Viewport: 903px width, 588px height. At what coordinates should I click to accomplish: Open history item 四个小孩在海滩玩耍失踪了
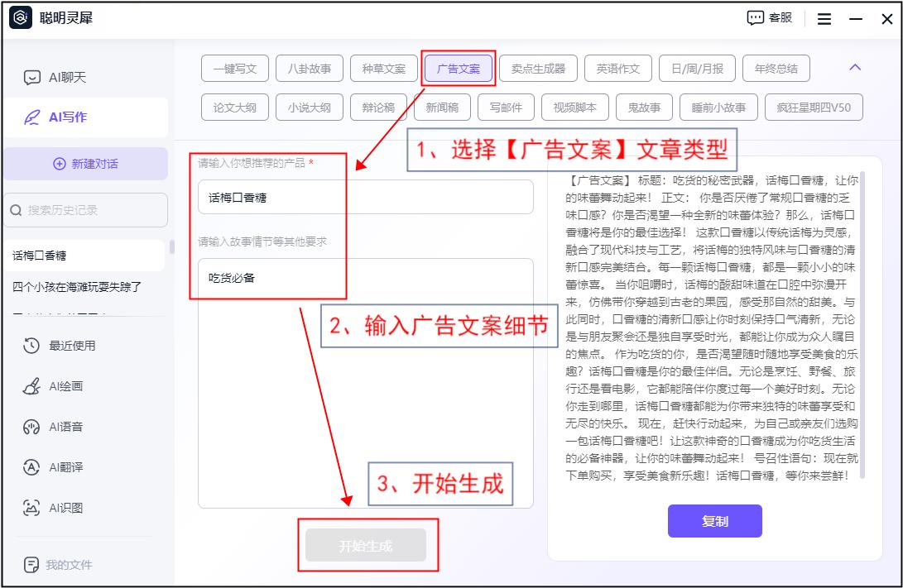pyautogui.click(x=78, y=287)
